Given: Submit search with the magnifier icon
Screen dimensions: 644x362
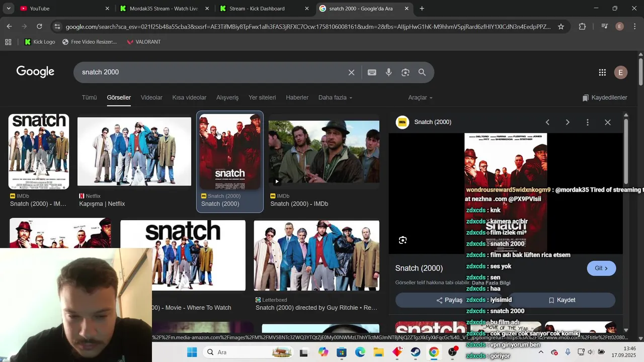Looking at the screenshot, I should point(422,72).
